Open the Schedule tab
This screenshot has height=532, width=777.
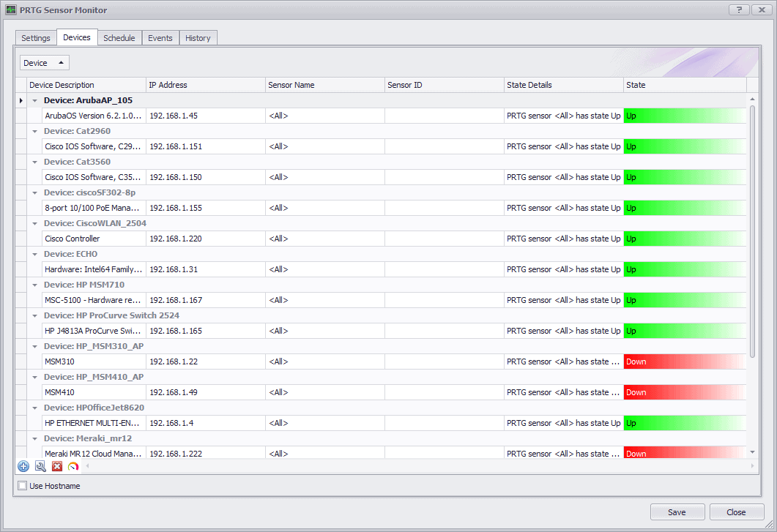tap(119, 37)
